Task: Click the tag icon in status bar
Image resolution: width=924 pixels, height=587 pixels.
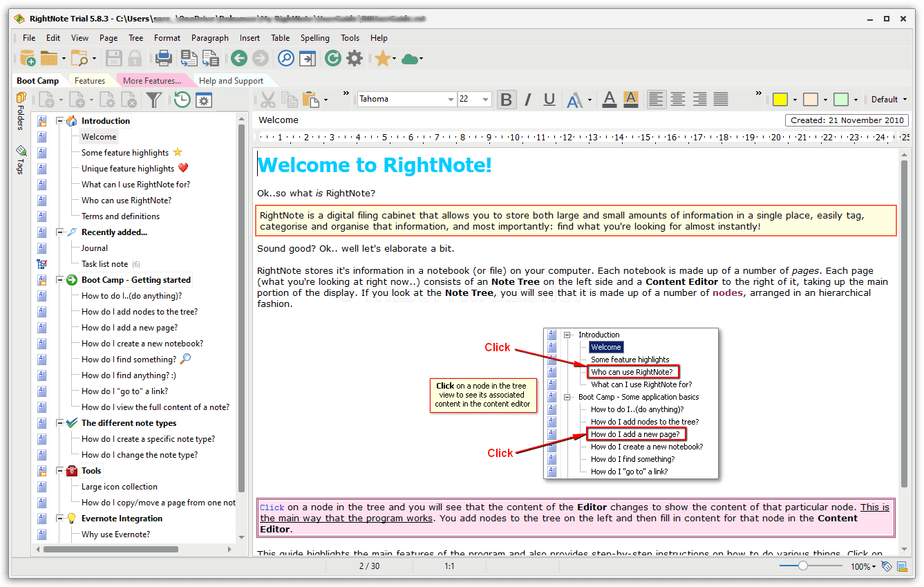Action: (887, 566)
